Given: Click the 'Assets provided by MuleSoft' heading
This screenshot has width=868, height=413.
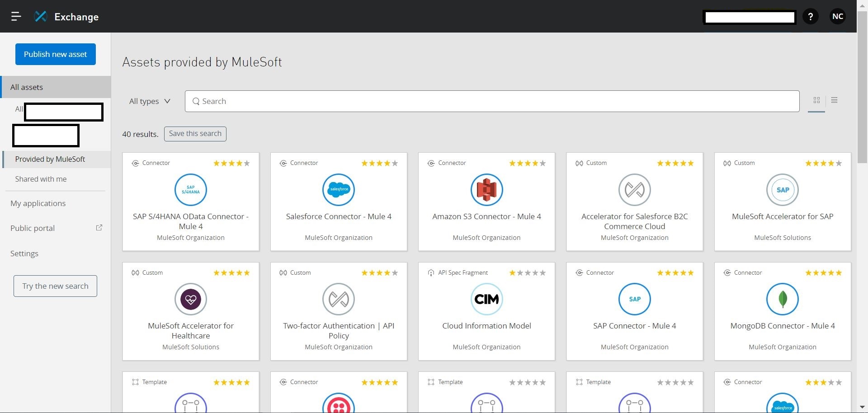Looking at the screenshot, I should 202,62.
